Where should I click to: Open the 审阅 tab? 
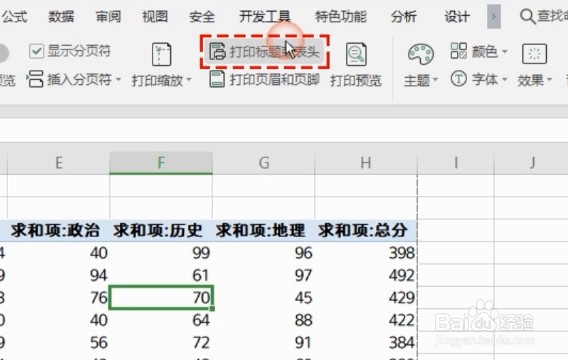click(x=108, y=17)
